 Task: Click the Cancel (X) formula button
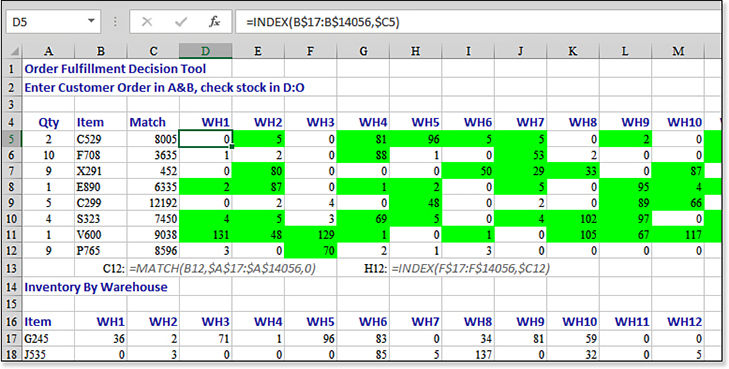tap(146, 21)
